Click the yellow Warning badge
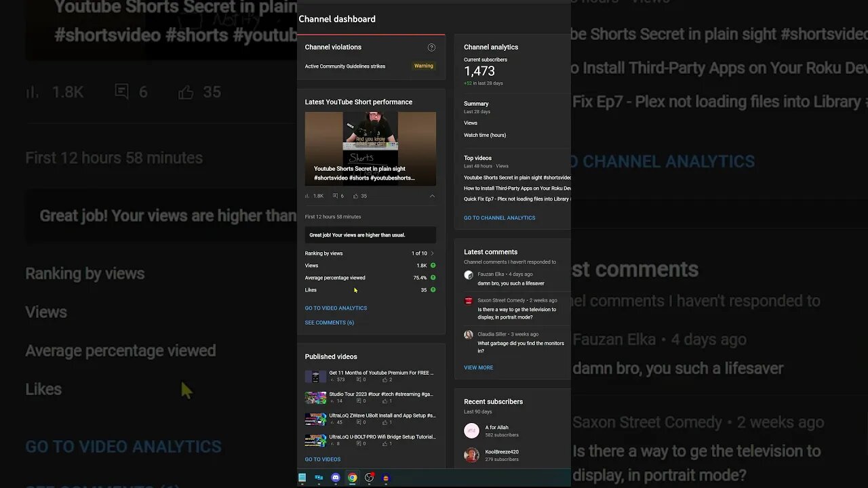 [x=424, y=66]
